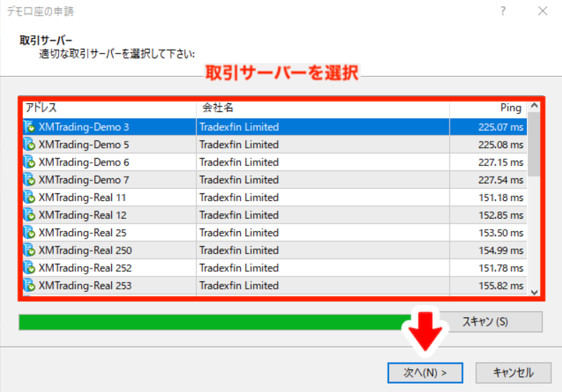The image size is (562, 392).
Task: Cancel the dialog with キャンセル button
Action: tap(513, 373)
